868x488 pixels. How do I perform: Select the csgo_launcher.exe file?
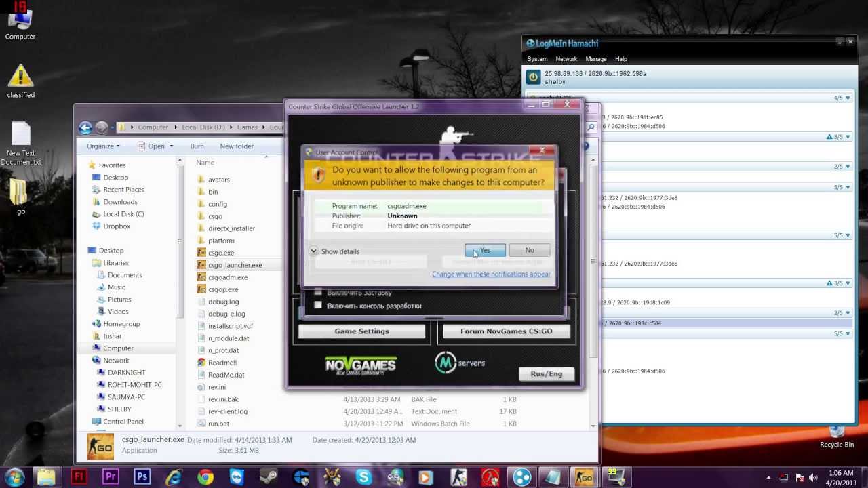click(235, 265)
